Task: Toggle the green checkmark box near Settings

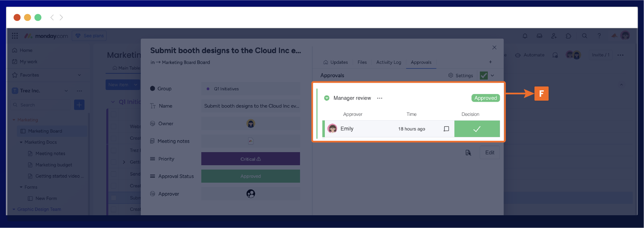Action: (x=483, y=76)
